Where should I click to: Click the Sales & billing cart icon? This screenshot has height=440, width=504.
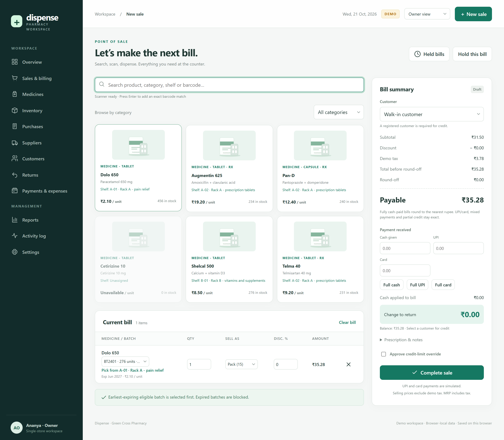click(x=15, y=78)
